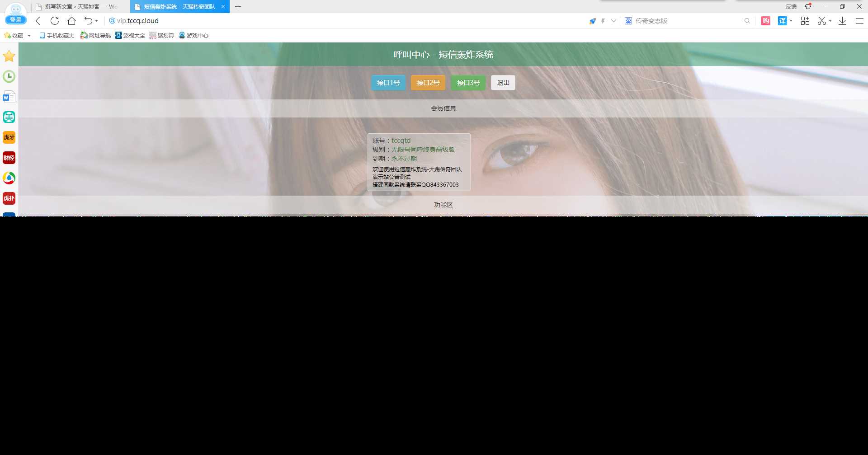Switch to the 短信轰炸系统 tab
868x455 pixels.
[179, 7]
